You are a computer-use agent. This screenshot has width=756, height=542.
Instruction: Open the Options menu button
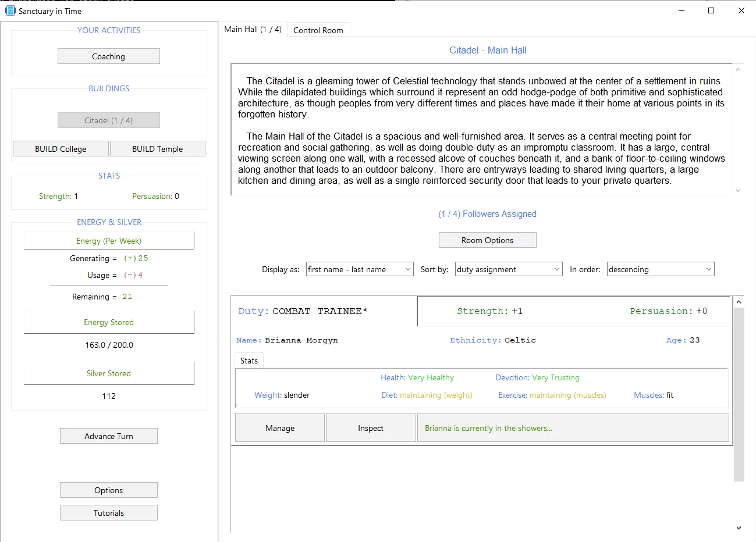(108, 490)
